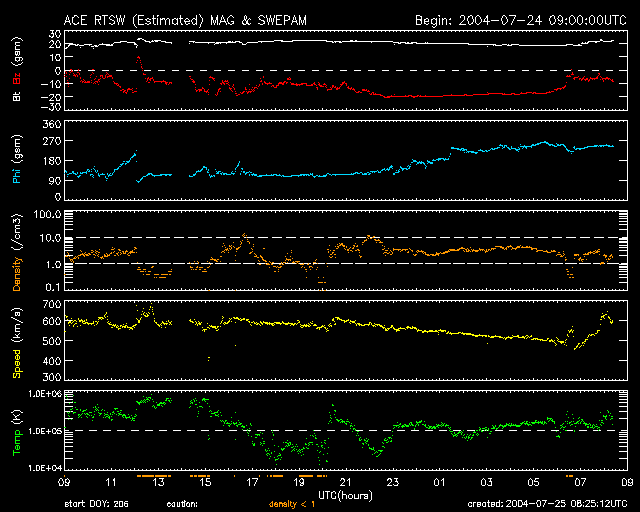Click the '500' tick on the Speed axis
Image resolution: width=640 pixels, height=512 pixels.
point(52,341)
